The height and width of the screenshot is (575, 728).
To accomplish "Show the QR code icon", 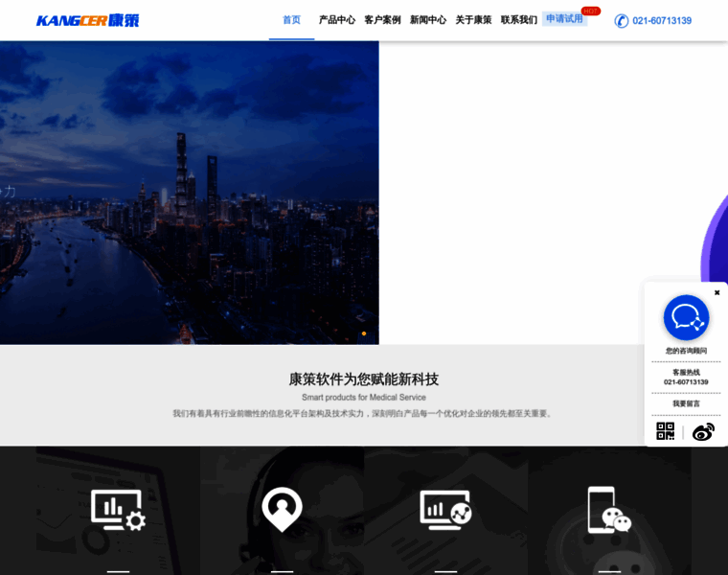I will point(666,431).
